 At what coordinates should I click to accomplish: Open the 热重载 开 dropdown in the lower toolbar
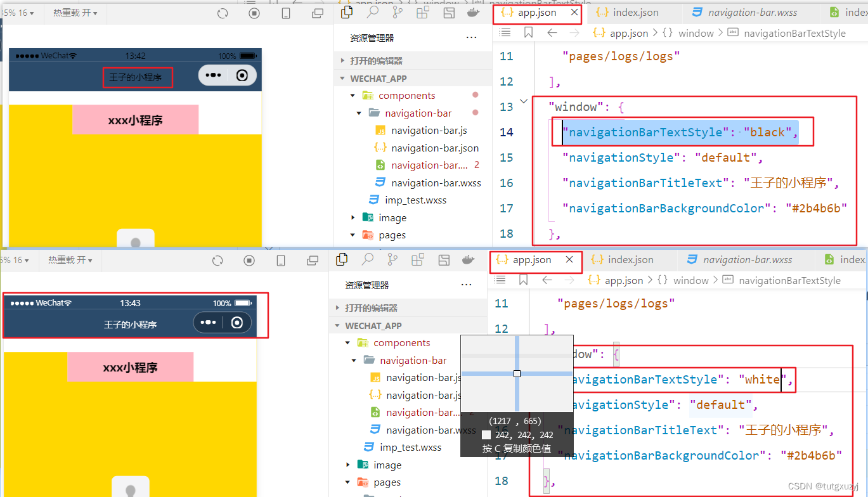[70, 260]
